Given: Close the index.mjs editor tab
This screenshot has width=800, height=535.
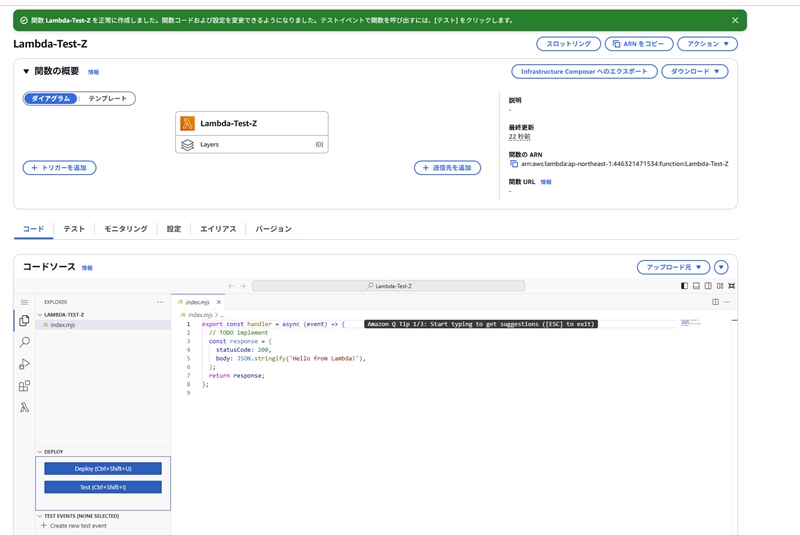Looking at the screenshot, I should point(219,302).
